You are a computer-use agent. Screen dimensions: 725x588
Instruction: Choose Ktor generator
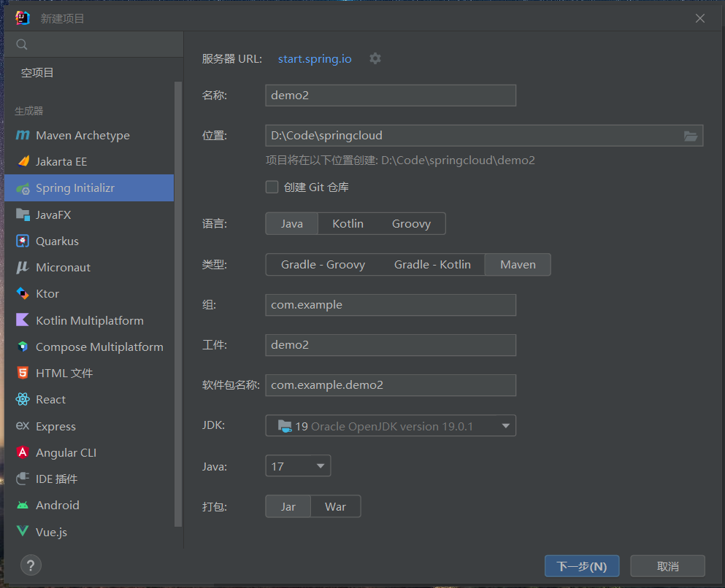coord(89,294)
